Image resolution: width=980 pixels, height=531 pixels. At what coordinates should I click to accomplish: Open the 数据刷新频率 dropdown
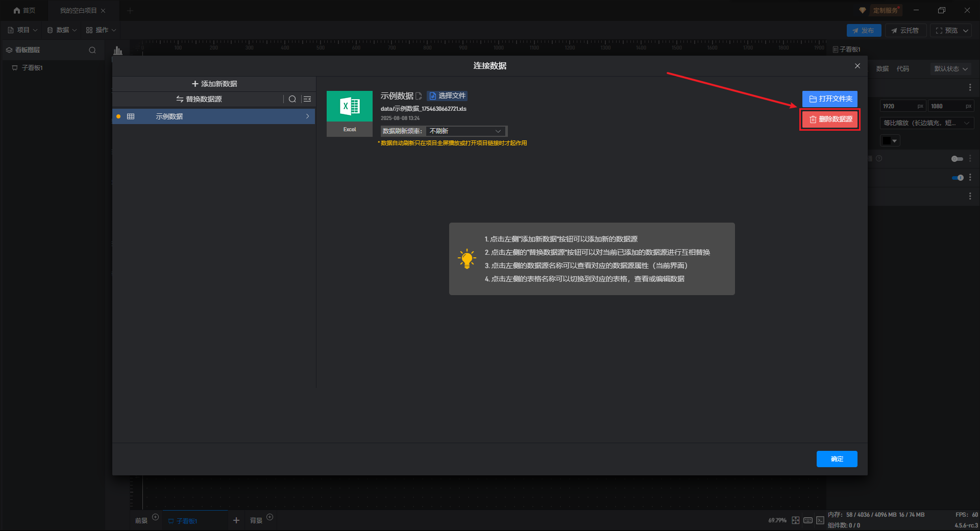[x=466, y=131]
